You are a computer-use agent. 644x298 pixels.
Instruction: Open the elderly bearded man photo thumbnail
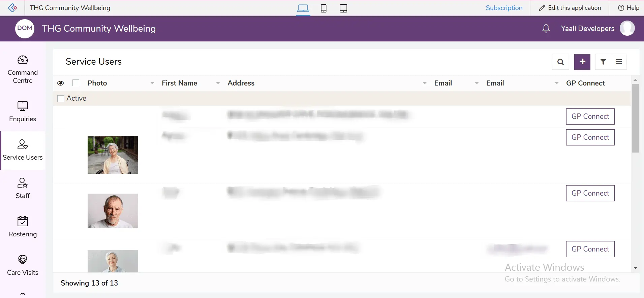click(113, 211)
